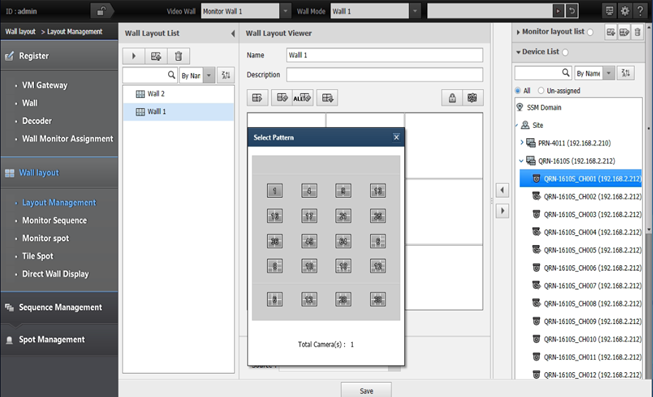653x397 pixels.
Task: Open VM Gateway menu item
Action: [x=45, y=85]
